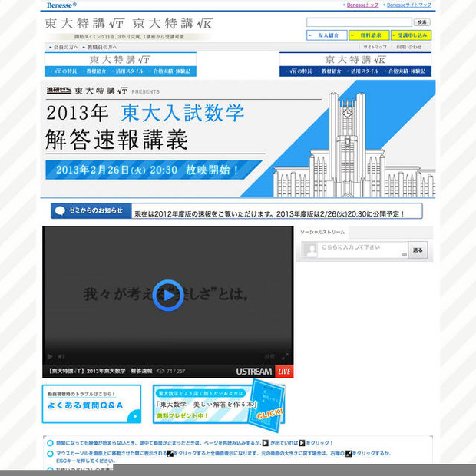Open the Benesseサイトマップ link
The height and width of the screenshot is (476, 476).
point(409,5)
